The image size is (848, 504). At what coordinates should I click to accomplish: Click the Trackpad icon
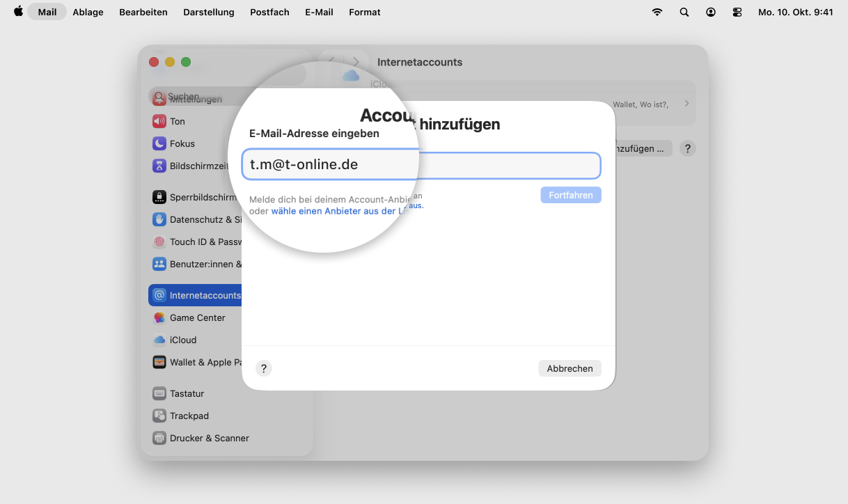point(159,416)
